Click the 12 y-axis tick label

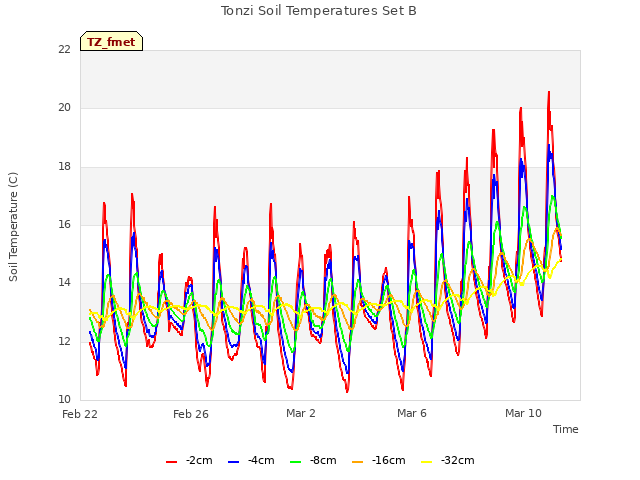tap(64, 341)
